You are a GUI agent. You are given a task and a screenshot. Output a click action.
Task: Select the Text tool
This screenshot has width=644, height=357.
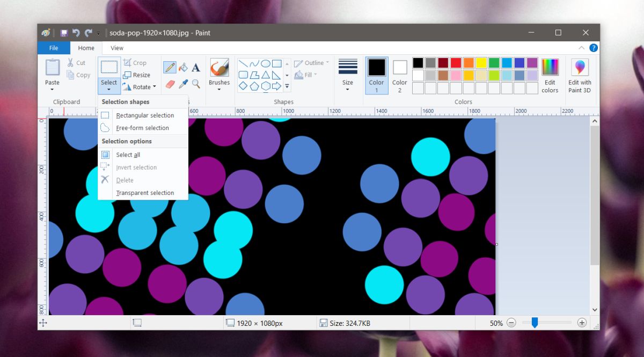[196, 68]
